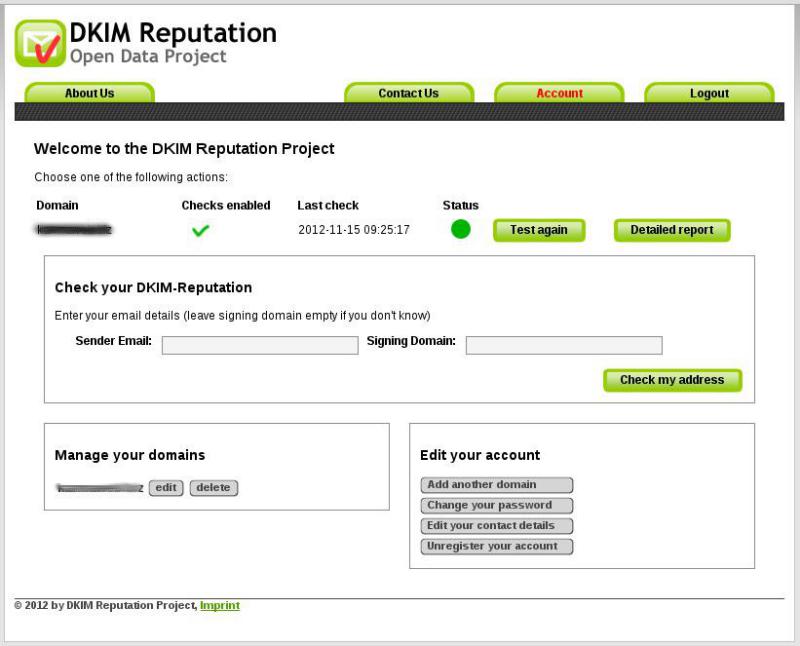Click the green checks enabled checkmark
This screenshot has height=646, width=800.
pos(201,231)
